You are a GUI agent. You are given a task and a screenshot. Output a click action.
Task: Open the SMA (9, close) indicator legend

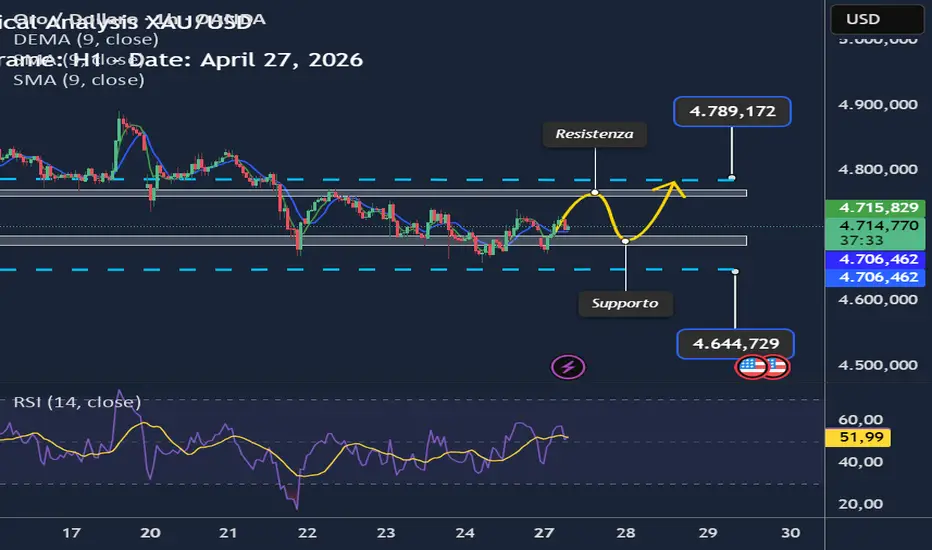click(79, 80)
